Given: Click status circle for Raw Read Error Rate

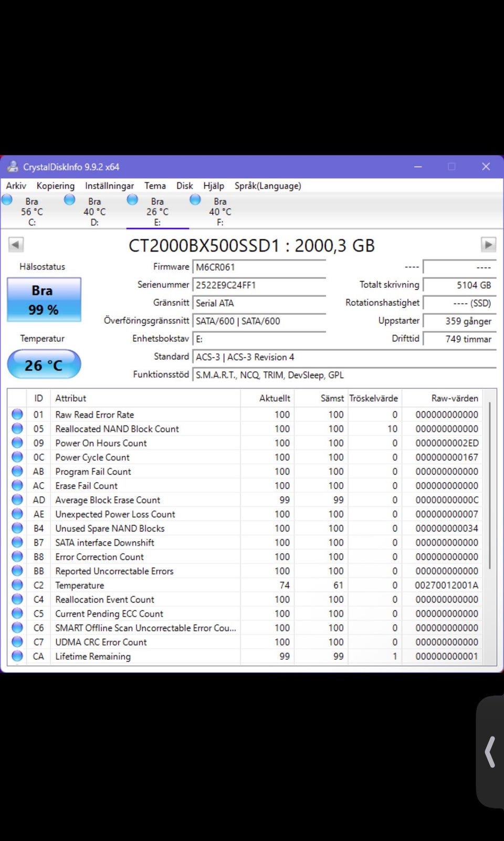Looking at the screenshot, I should 17,414.
